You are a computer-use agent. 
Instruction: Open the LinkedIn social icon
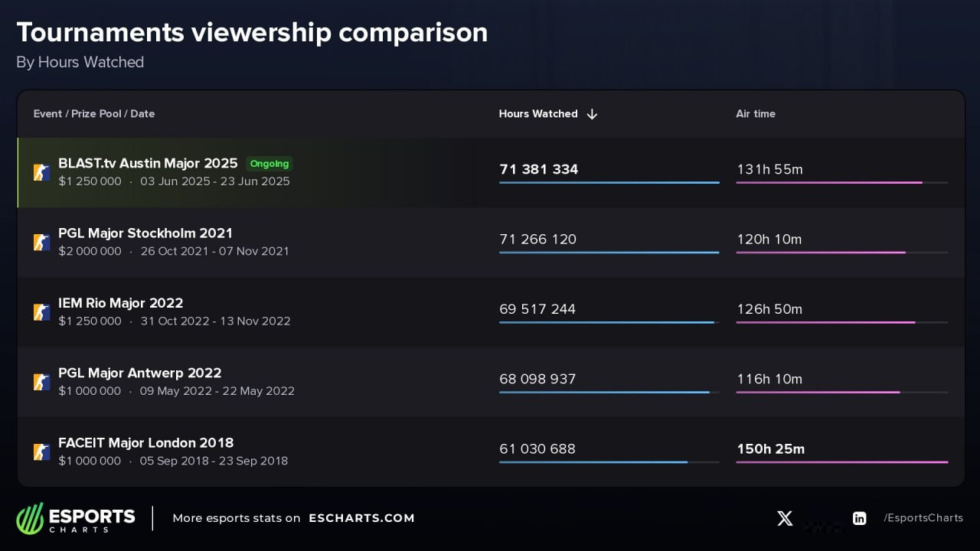pos(859,518)
